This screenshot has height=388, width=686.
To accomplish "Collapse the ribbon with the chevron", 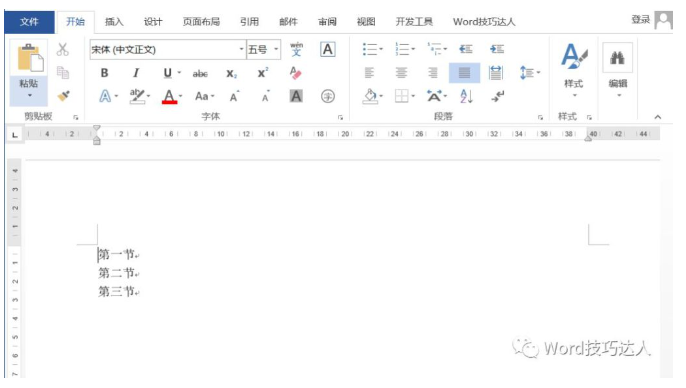I will pos(658,117).
